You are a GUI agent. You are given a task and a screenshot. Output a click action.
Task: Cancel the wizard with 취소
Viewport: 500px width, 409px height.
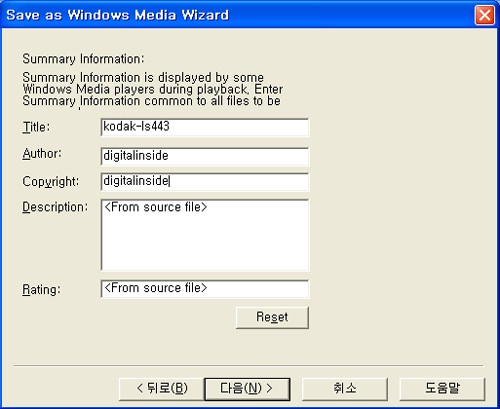pyautogui.click(x=345, y=389)
